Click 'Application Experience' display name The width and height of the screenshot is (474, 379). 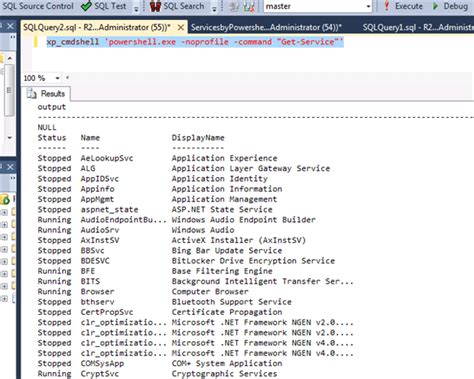224,158
